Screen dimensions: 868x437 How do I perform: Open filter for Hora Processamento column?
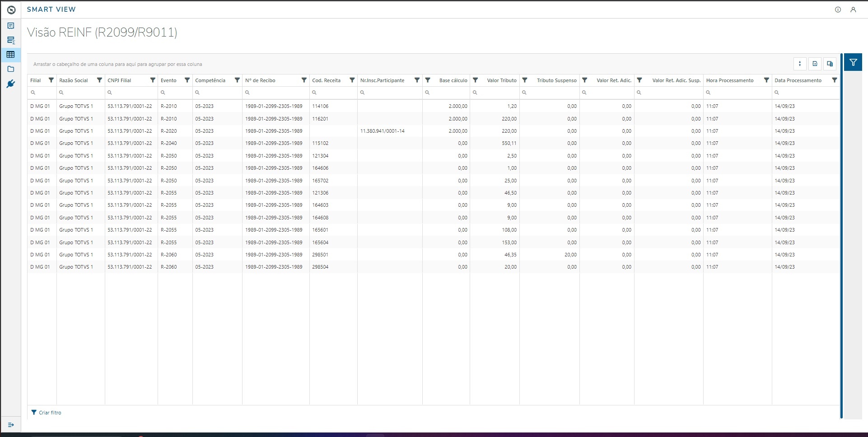coord(766,80)
